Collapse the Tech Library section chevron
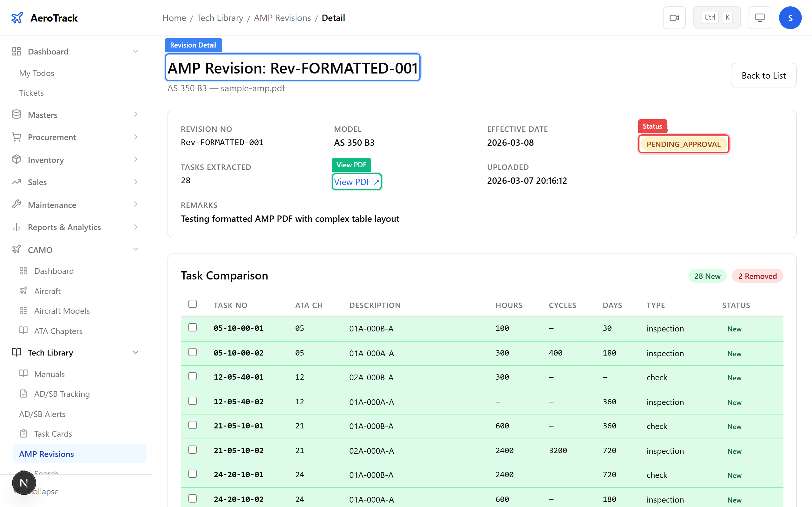The width and height of the screenshot is (812, 507). point(135,352)
